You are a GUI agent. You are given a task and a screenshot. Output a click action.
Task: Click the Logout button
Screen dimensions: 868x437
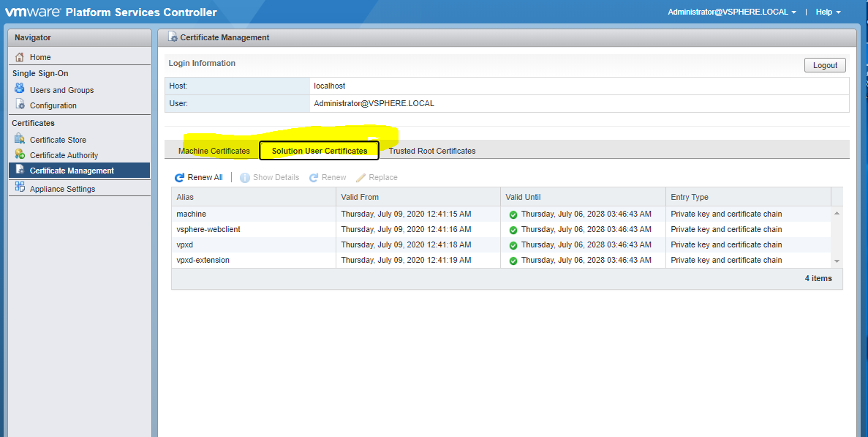coord(825,65)
